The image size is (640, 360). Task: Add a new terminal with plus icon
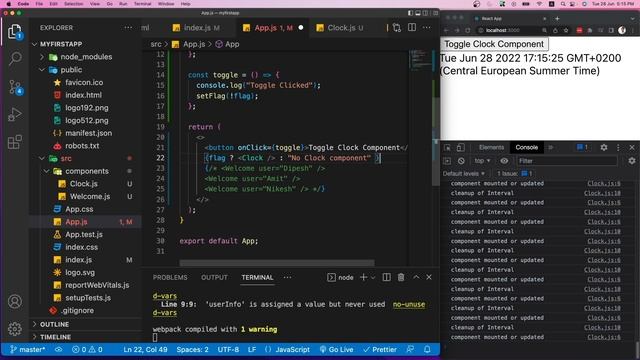[363, 277]
